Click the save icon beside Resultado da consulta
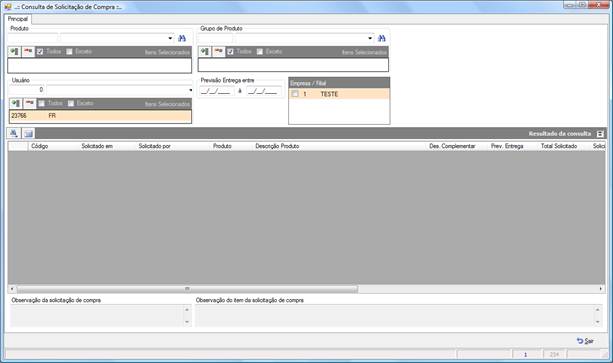This screenshot has height=363, width=613. (x=600, y=134)
